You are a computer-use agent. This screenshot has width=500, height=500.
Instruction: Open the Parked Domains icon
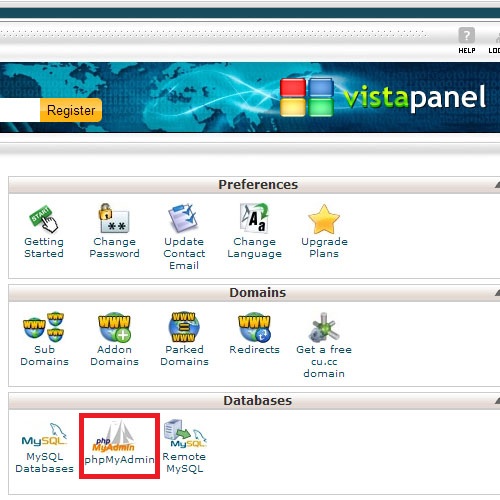coord(184,327)
